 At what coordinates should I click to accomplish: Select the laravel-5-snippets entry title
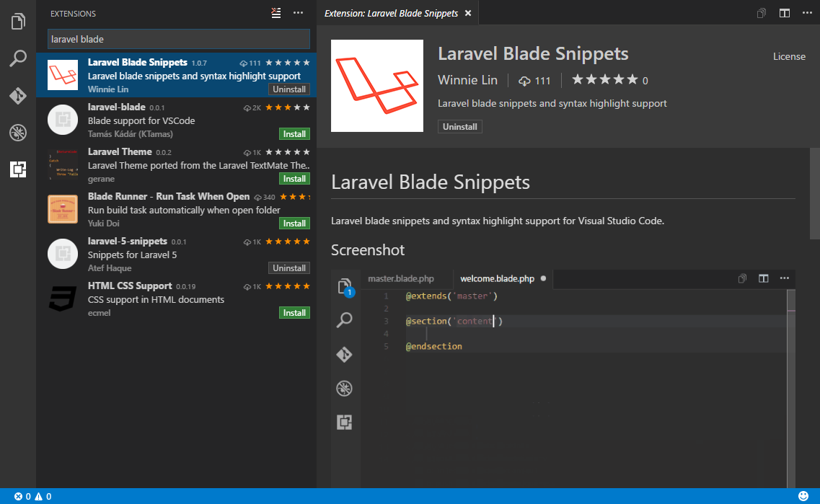point(128,241)
